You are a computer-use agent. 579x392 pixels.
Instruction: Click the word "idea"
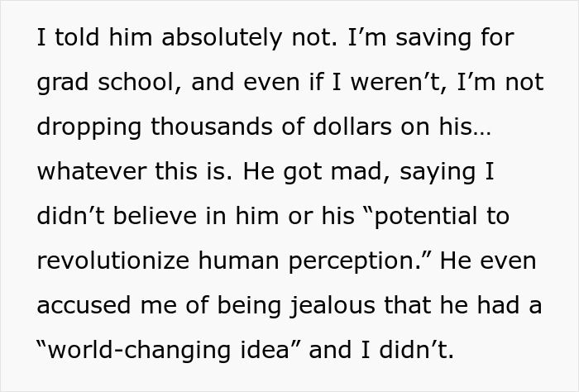(265, 351)
